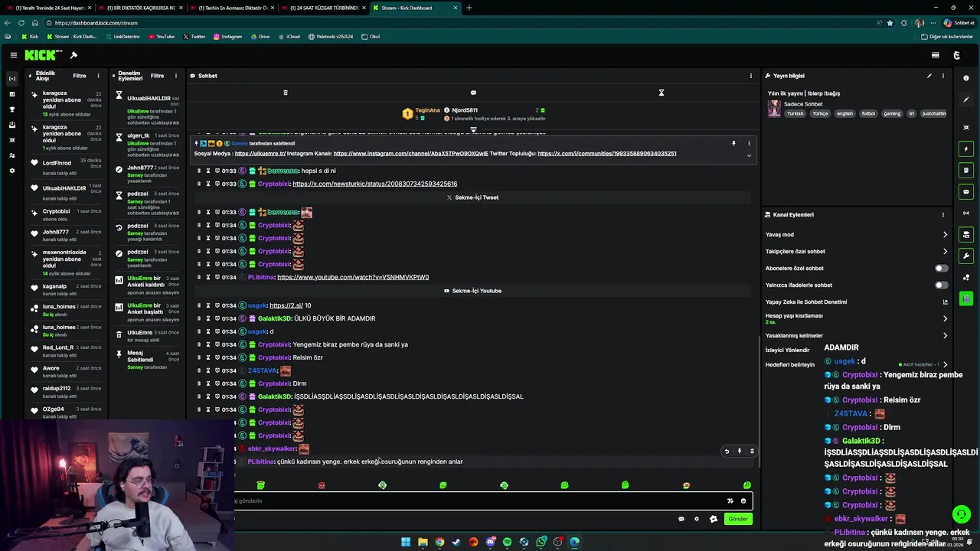Open the settings gear in left sidebar
Viewport: 980px width, 551px height.
coord(11,171)
